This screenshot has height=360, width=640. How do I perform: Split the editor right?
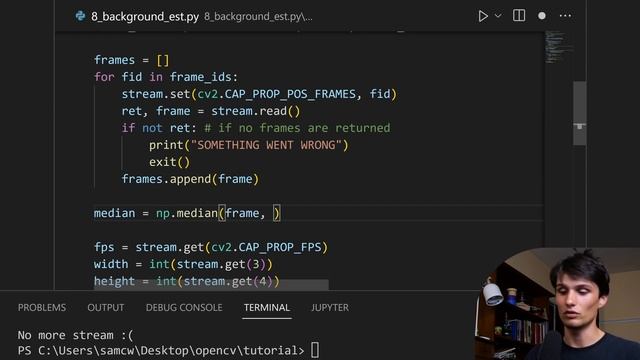[x=519, y=16]
